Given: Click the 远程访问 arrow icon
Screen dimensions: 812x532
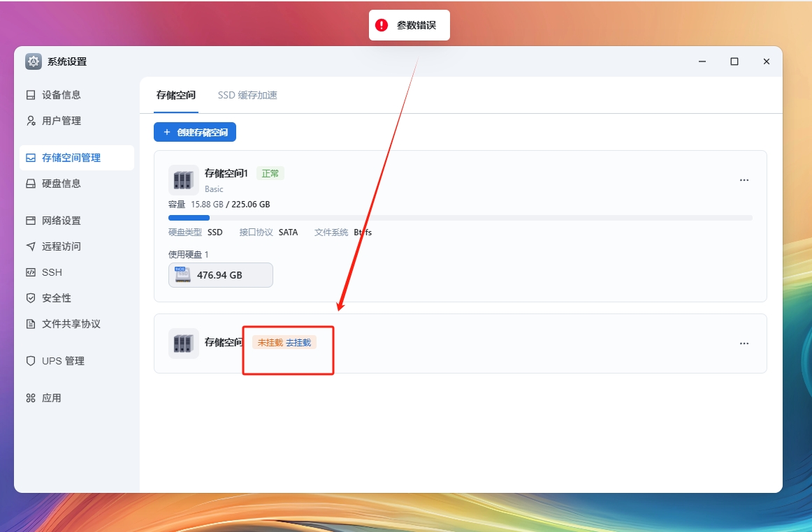Looking at the screenshot, I should coord(31,246).
